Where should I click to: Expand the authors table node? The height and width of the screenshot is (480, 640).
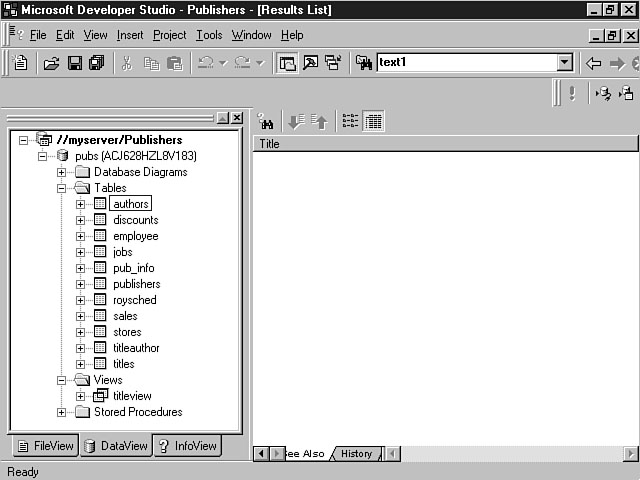tap(81, 204)
